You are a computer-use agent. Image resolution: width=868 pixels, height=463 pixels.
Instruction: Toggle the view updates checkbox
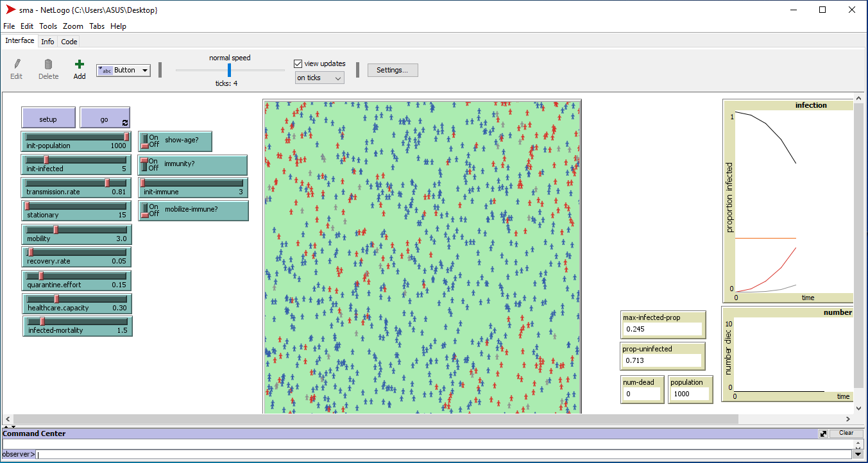tap(298, 63)
